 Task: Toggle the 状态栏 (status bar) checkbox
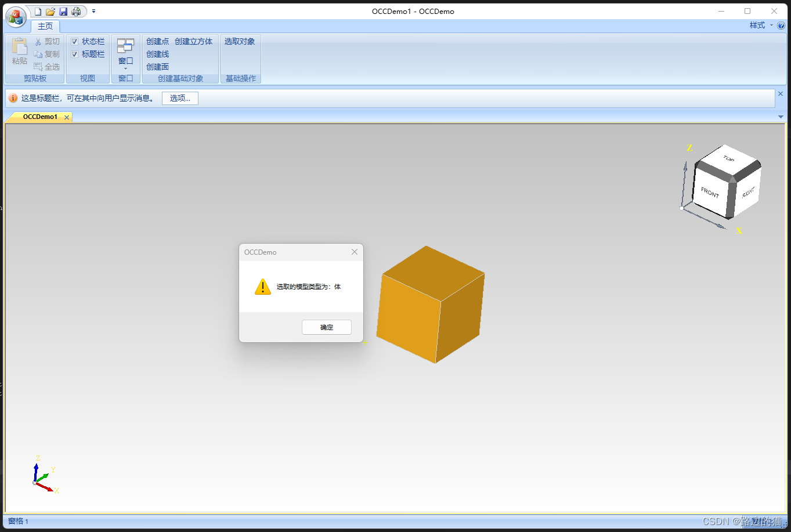(74, 41)
